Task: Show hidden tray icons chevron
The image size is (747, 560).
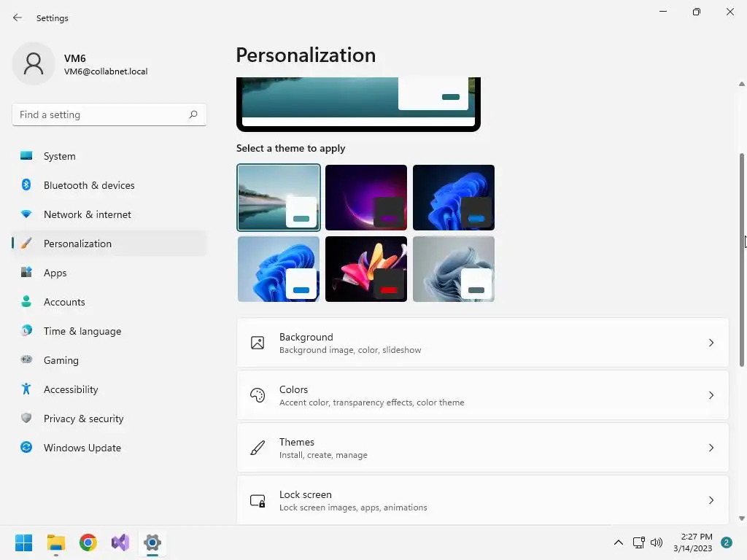Action: point(619,542)
